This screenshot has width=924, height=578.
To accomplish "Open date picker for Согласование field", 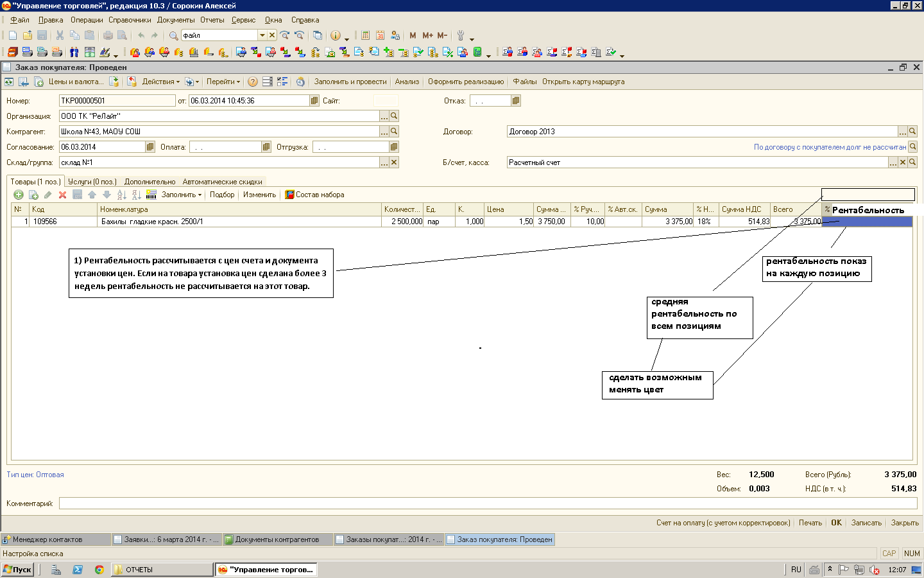I will [150, 147].
